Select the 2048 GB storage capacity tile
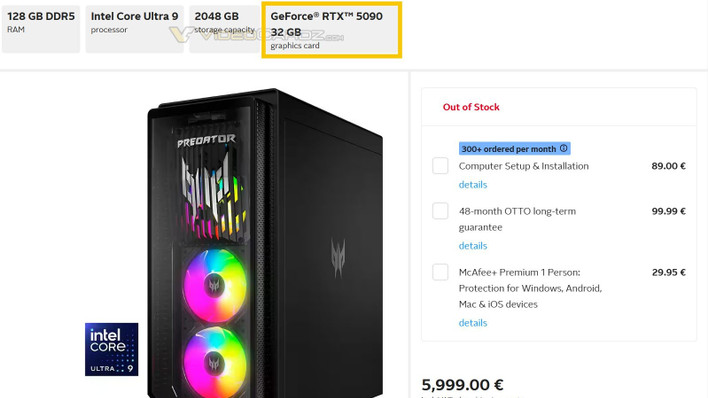708x398 pixels. 225,29
